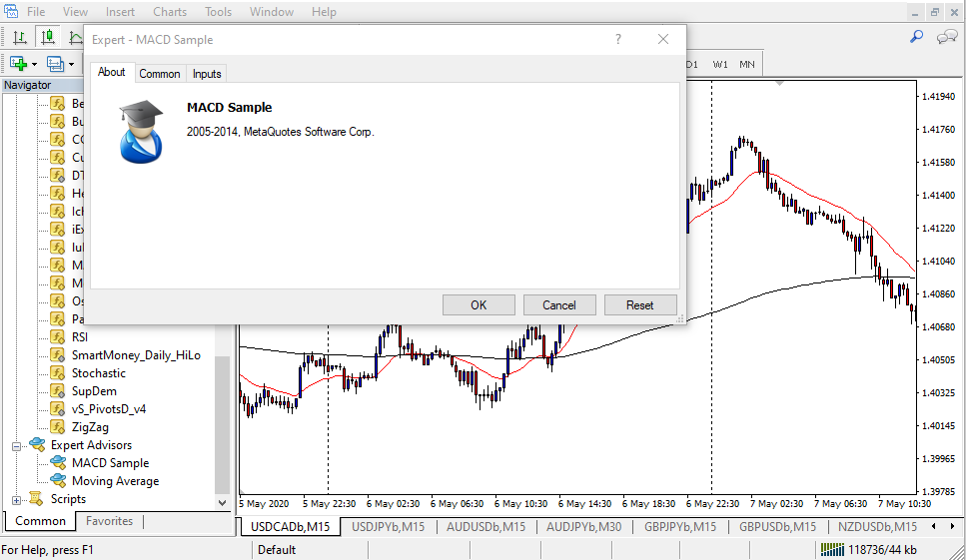Select SmartMoney_Daily_HiLo indicator
Image resolution: width=966 pixels, height=560 pixels.
point(136,355)
